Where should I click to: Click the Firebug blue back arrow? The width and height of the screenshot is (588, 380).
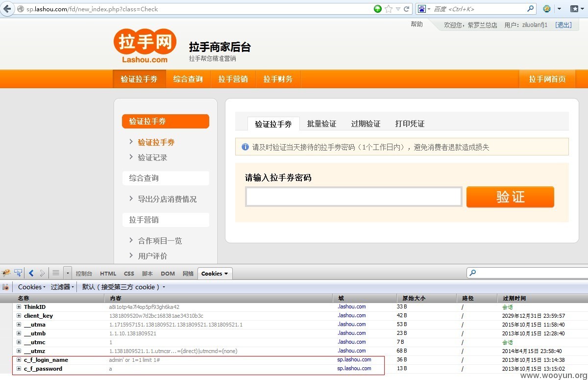[x=31, y=273]
